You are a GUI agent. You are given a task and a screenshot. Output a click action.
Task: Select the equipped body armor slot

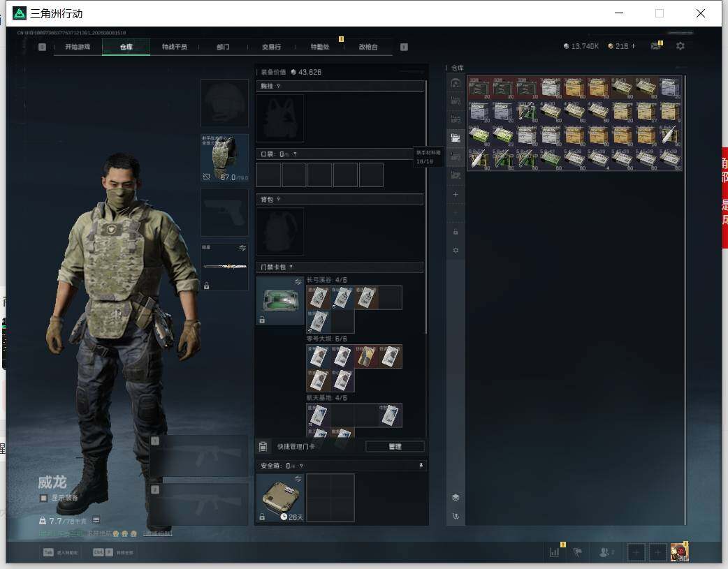tap(224, 158)
